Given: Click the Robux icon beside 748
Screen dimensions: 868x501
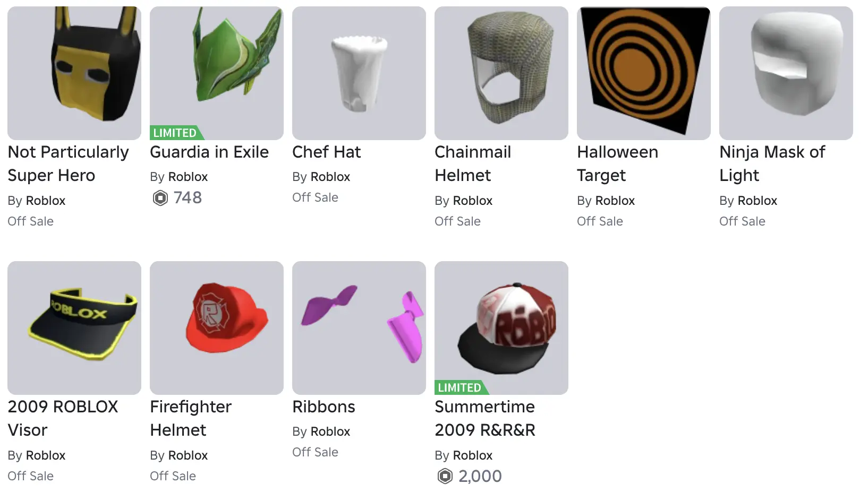Looking at the screenshot, I should click(x=160, y=198).
